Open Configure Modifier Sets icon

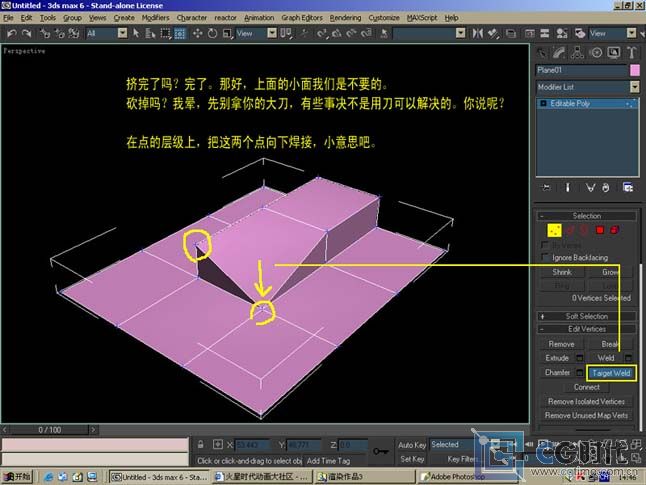(628, 188)
